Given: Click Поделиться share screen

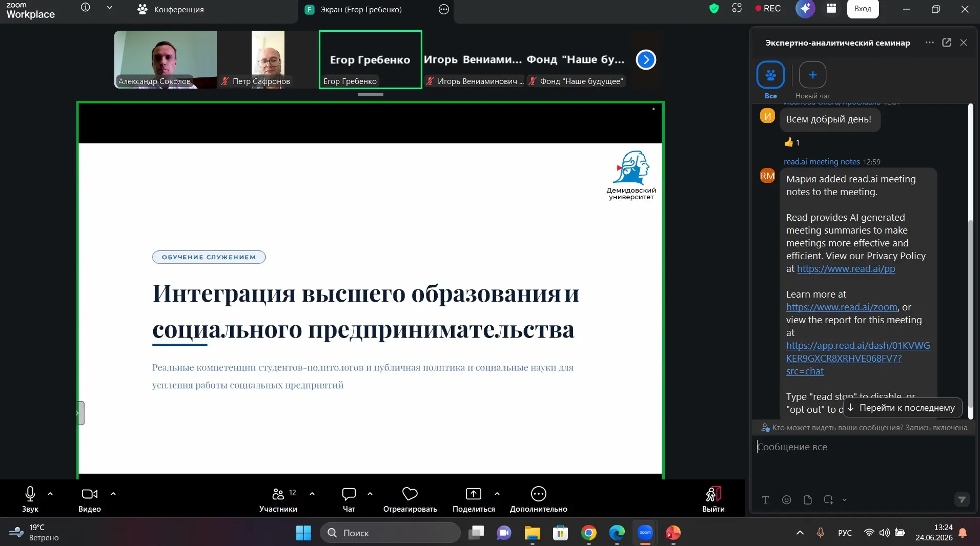Looking at the screenshot, I should (474, 499).
